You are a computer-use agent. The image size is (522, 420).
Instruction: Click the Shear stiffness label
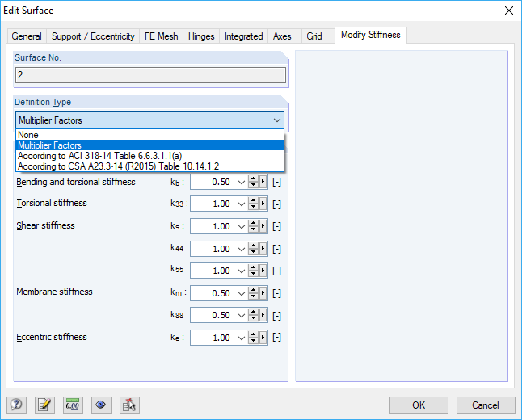click(x=45, y=225)
